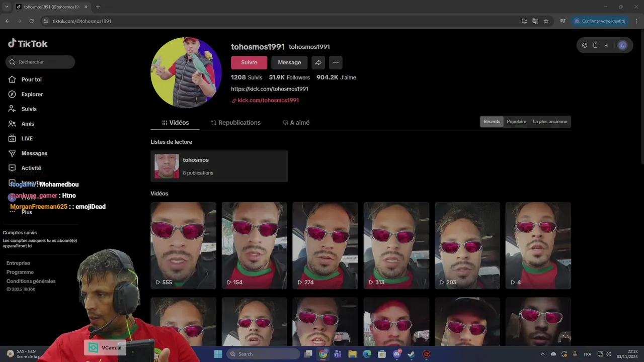Open File Explorer from the taskbar
The height and width of the screenshot is (362, 644).
(352, 354)
